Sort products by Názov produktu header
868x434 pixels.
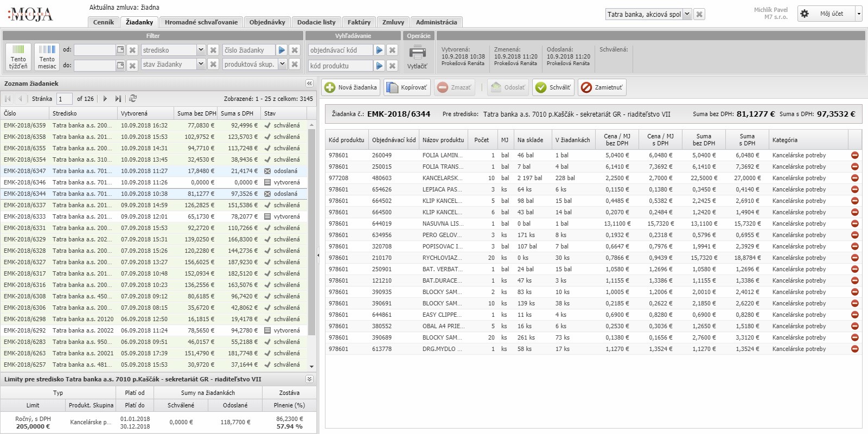[443, 140]
